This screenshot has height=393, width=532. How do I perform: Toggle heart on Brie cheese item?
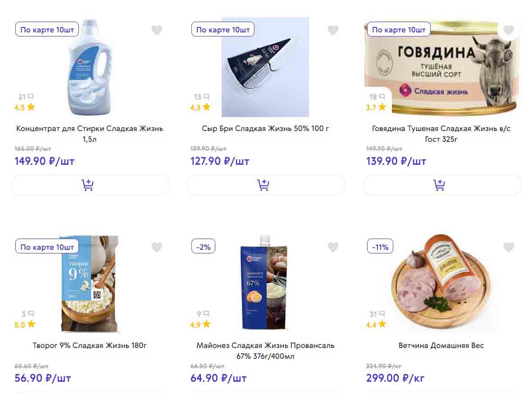point(332,30)
